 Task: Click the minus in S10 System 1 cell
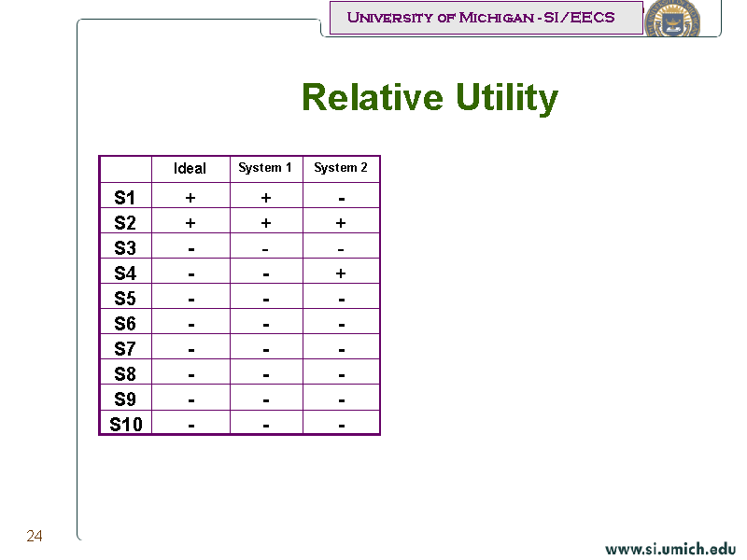[x=266, y=427]
